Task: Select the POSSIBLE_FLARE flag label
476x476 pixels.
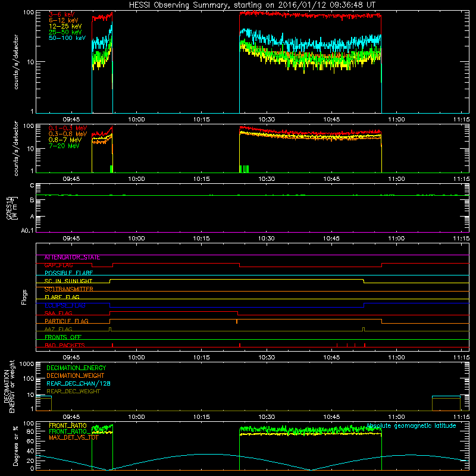Action: [68, 273]
